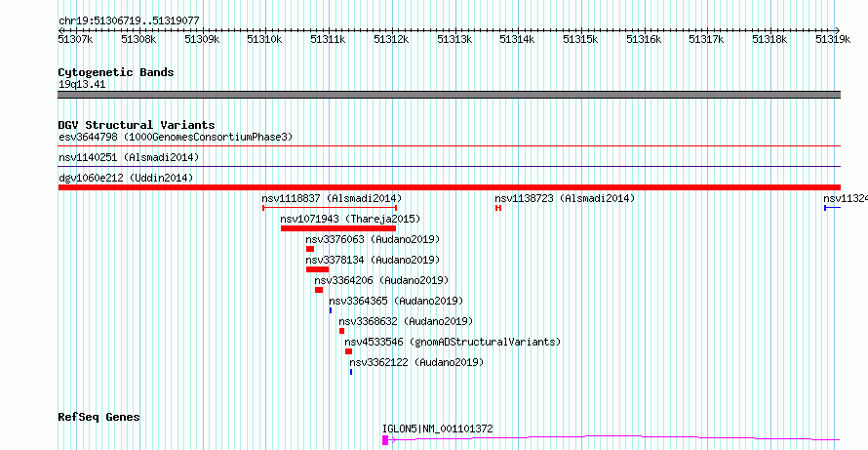This screenshot has width=868, height=450.
Task: Click the purple nsv1140251 variant line
Action: [450, 166]
